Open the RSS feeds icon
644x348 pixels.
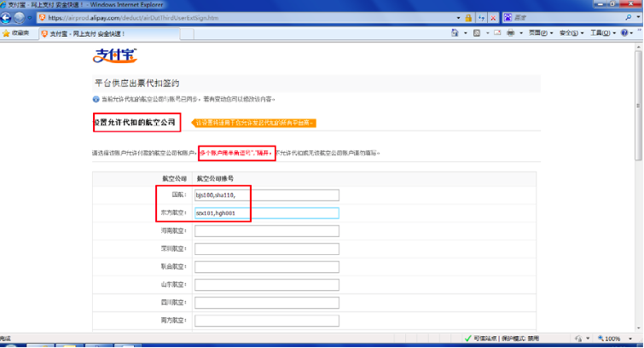[x=477, y=33]
